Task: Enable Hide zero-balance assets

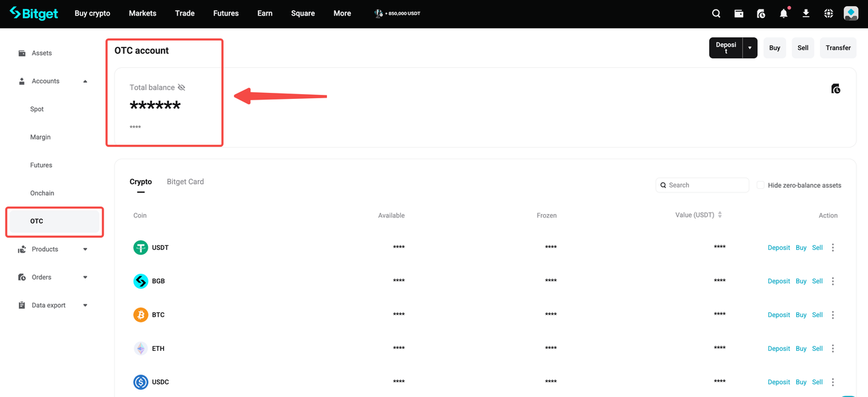Action: coord(760,184)
